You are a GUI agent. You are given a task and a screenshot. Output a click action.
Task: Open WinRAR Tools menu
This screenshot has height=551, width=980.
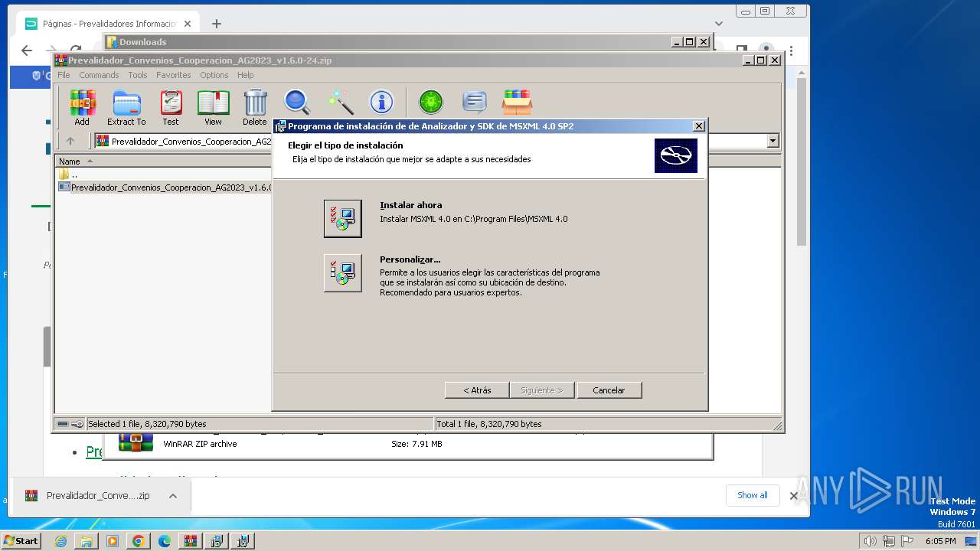(x=138, y=75)
